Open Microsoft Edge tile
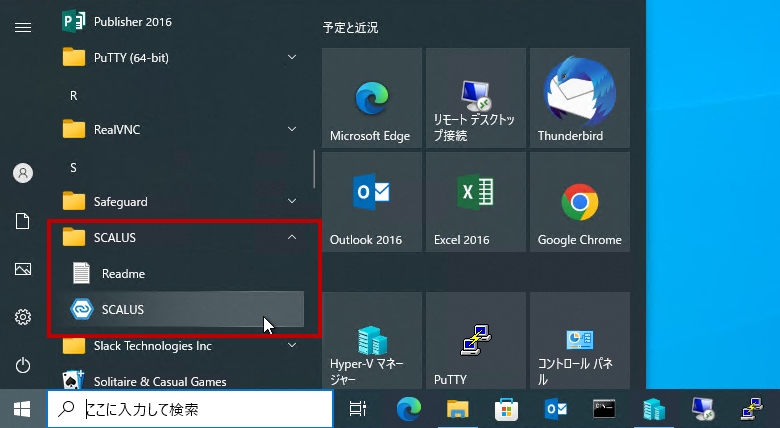The width and height of the screenshot is (780, 428). click(372, 98)
